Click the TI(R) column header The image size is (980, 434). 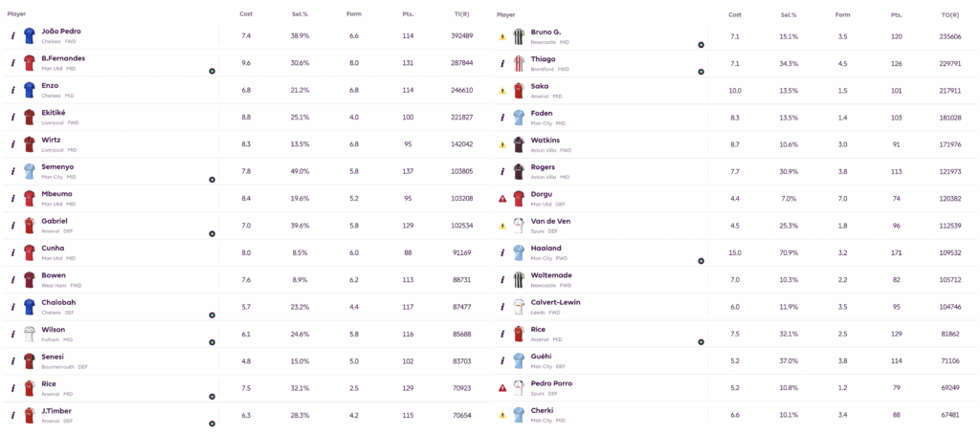click(462, 14)
